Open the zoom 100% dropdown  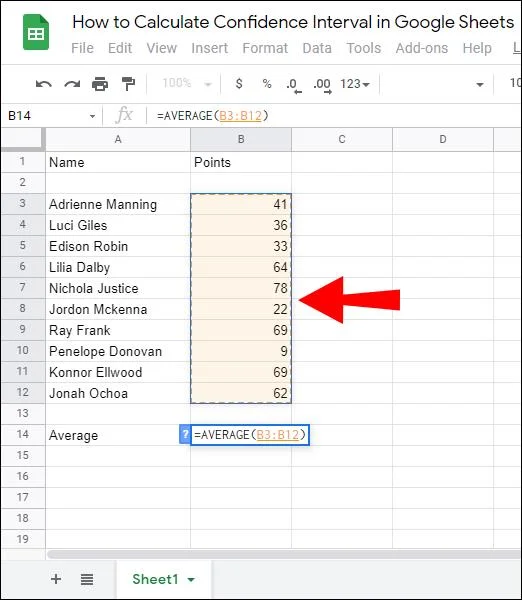[x=187, y=83]
